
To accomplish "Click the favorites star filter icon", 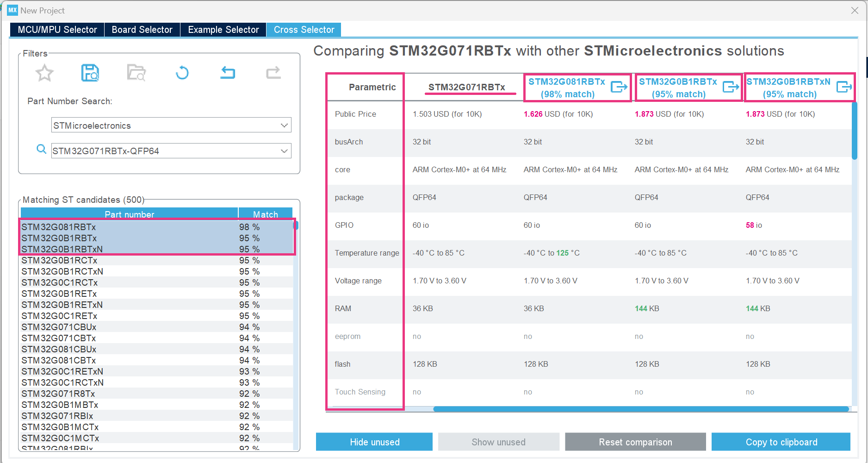I will [x=44, y=73].
